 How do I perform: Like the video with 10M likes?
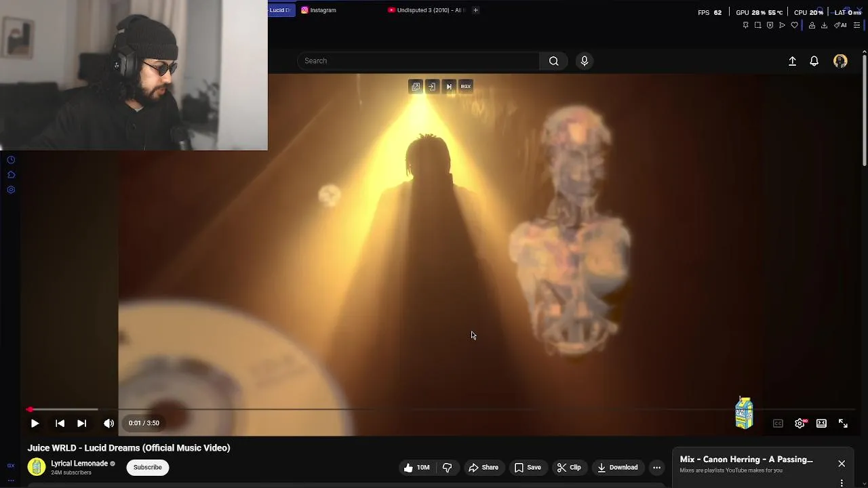416,468
